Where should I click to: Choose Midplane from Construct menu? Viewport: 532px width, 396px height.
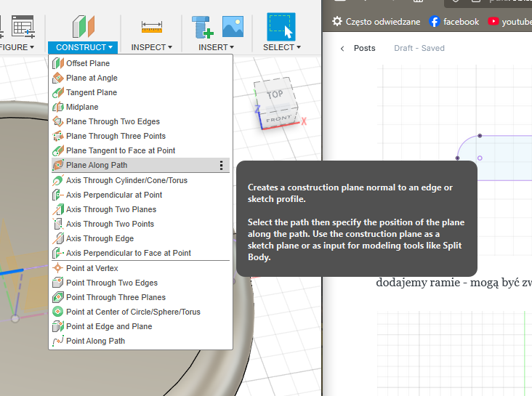140,108
